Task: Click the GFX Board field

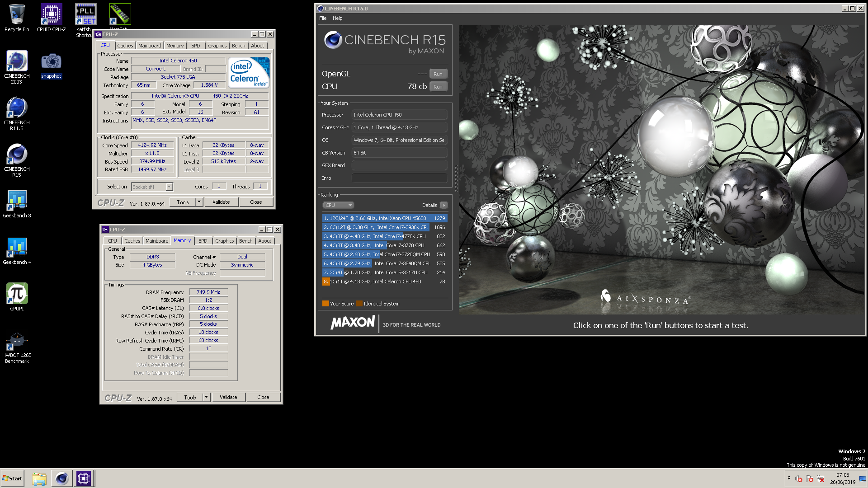Action: pos(400,165)
